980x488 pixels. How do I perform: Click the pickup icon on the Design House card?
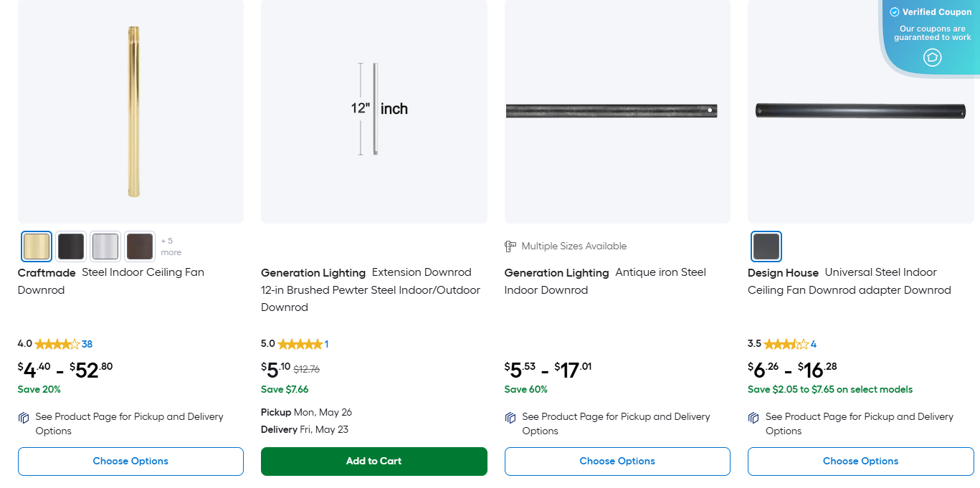click(753, 417)
